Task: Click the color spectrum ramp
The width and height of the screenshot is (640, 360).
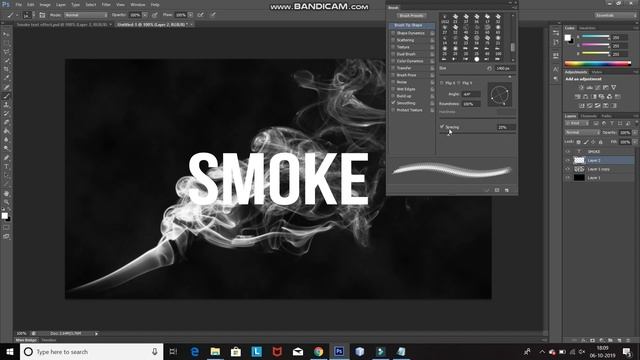Action: point(598,63)
